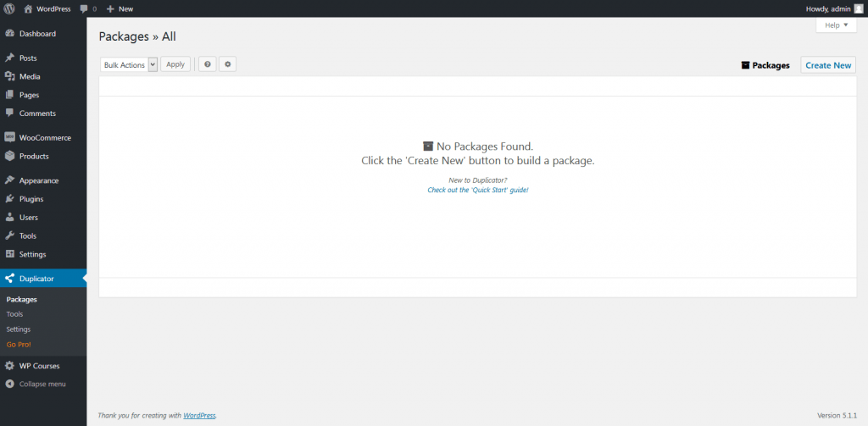
Task: Click the help question-mark toolbar icon
Action: 207,64
